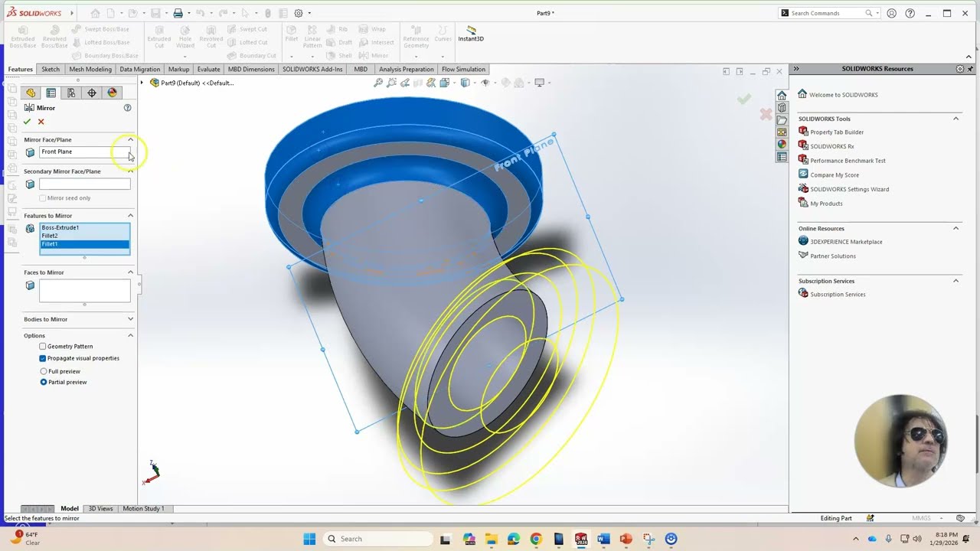This screenshot has height=551, width=980.
Task: Open SOLIDWORKS Rx link
Action: pyautogui.click(x=832, y=146)
